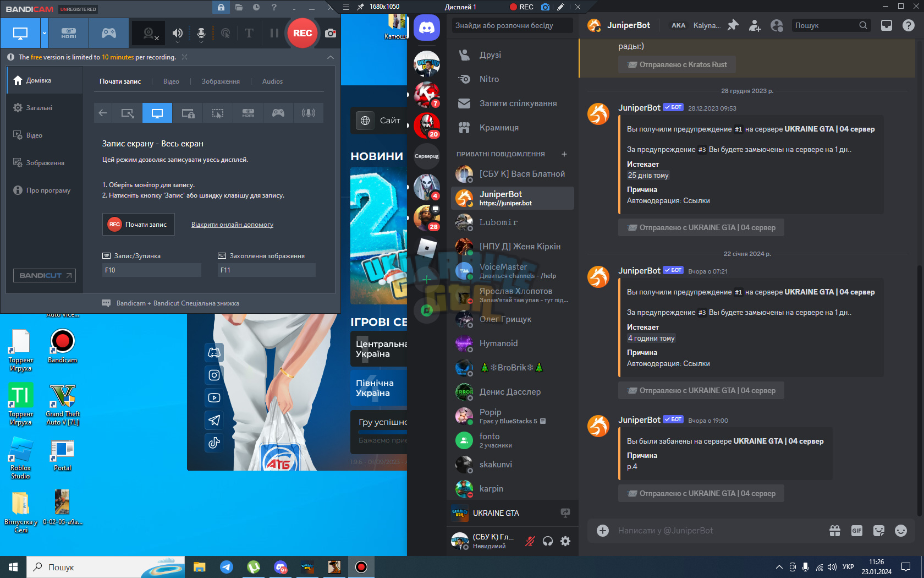
Task: Toggle webcam overlay in Bandicam
Action: point(150,34)
